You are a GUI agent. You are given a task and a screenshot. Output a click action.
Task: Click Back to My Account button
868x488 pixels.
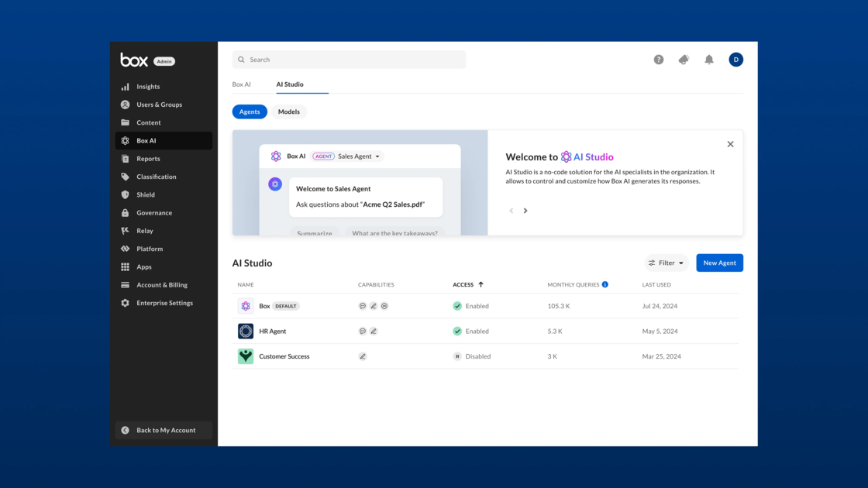tap(164, 430)
